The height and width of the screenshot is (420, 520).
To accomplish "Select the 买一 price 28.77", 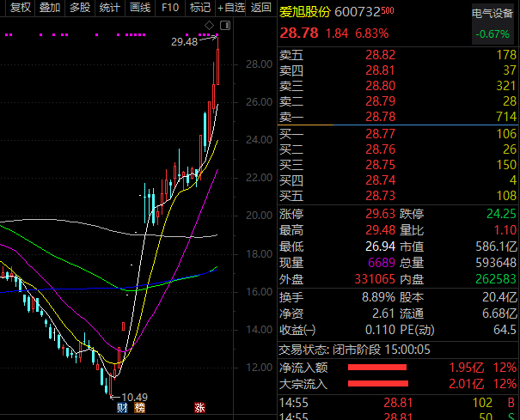I will pyautogui.click(x=381, y=134).
